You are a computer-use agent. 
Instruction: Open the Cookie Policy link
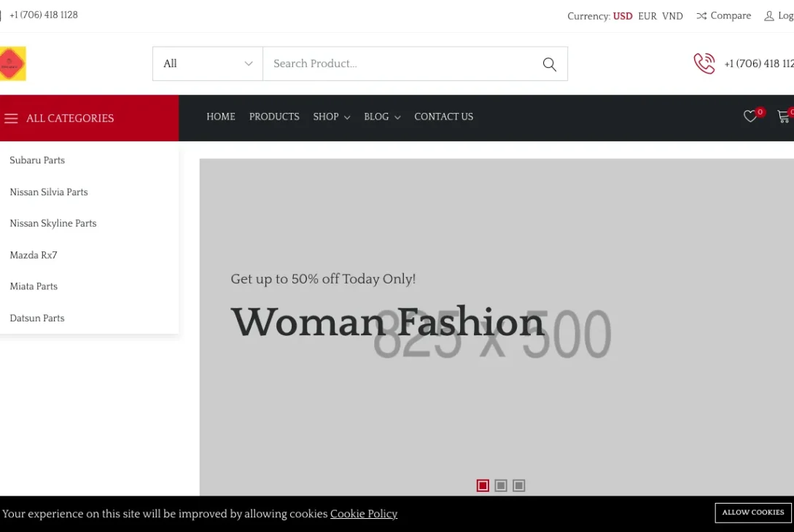pyautogui.click(x=363, y=514)
